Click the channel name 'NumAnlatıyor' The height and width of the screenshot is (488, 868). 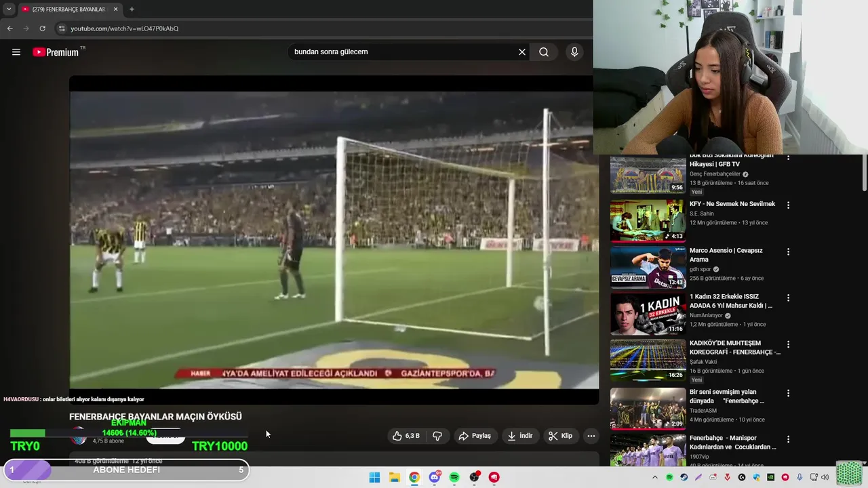706,315
